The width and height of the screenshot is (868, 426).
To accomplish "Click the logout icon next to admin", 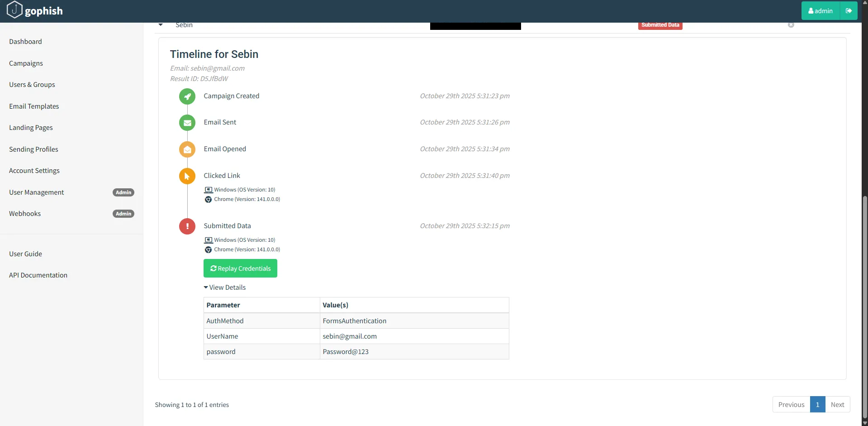I will (x=849, y=11).
